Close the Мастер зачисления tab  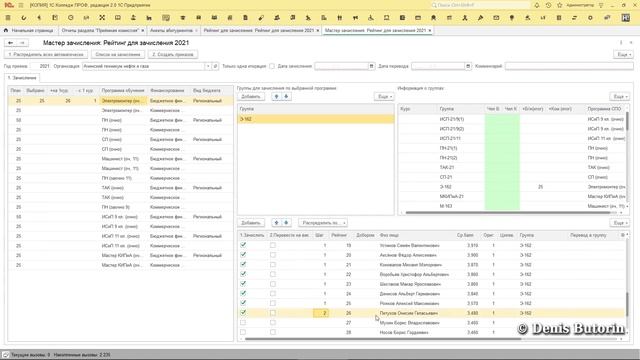[x=429, y=31]
